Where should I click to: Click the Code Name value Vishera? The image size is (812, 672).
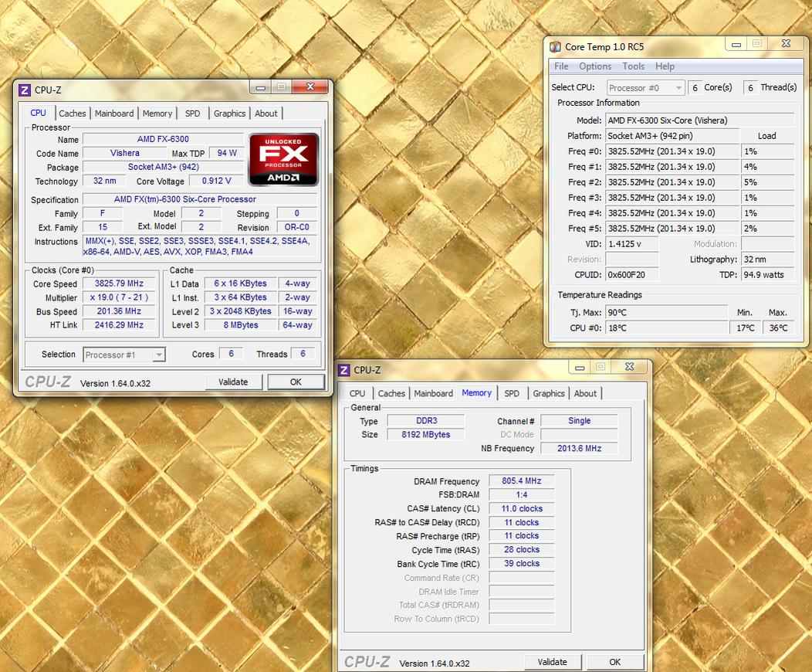125,153
